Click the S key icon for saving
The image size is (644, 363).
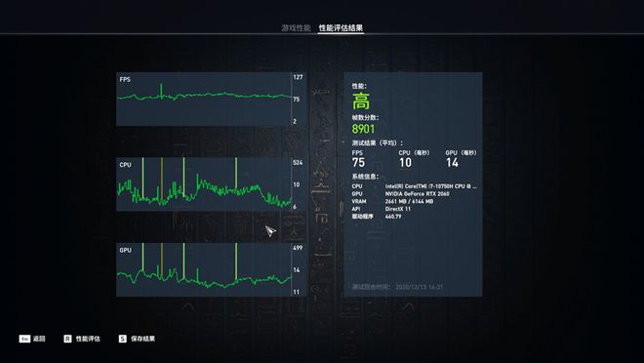(x=122, y=339)
